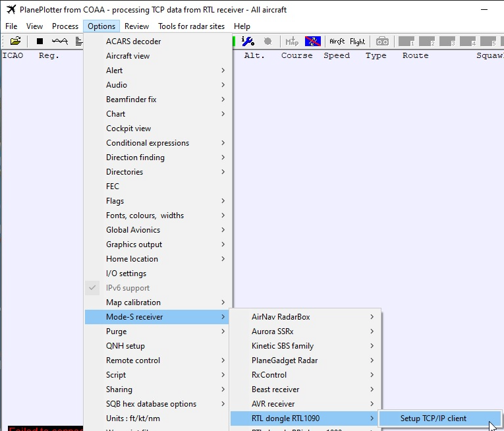Click the tape recorder icon in toolbar
The image size is (504, 431).
click(x=382, y=41)
